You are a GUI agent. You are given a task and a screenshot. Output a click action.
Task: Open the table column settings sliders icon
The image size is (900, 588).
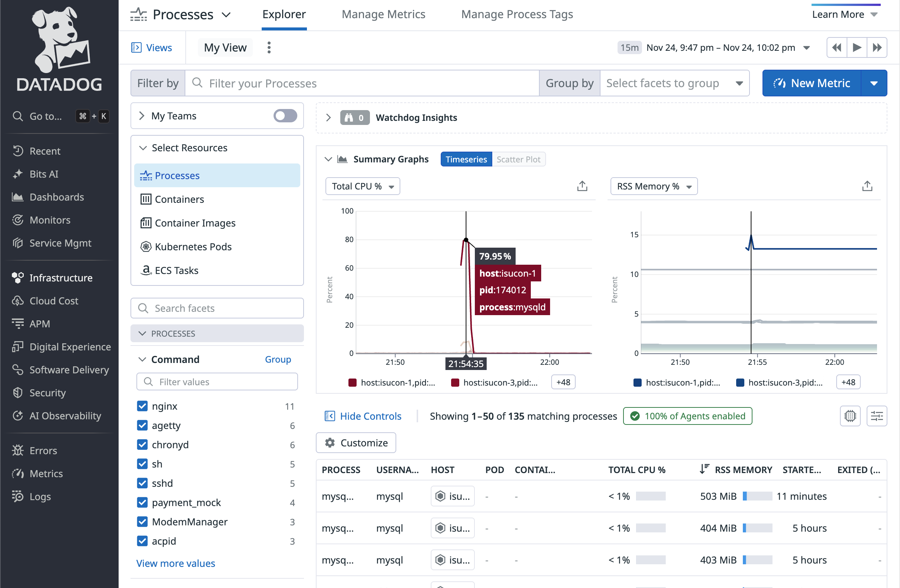877,416
